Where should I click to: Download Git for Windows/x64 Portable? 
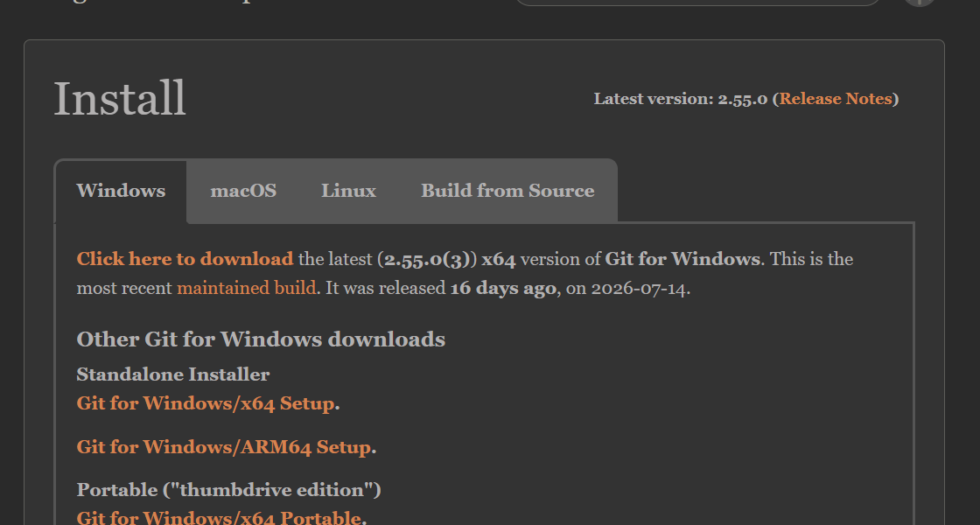[x=219, y=517]
